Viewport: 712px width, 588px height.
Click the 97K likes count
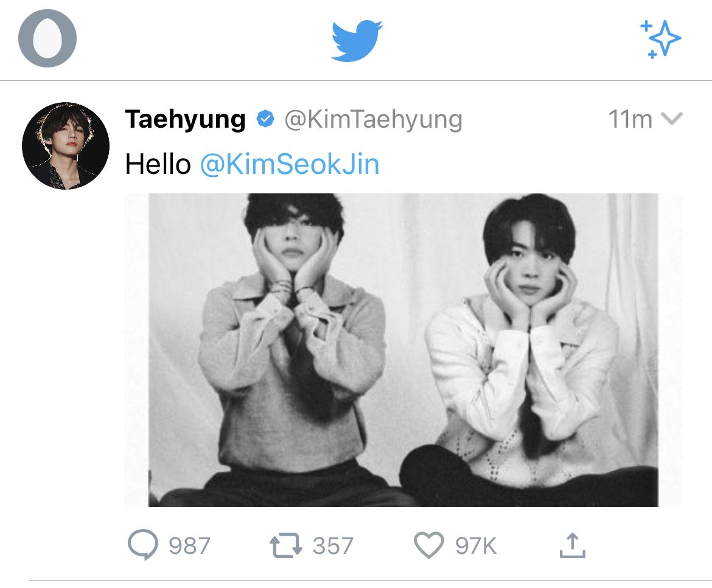[x=476, y=546]
